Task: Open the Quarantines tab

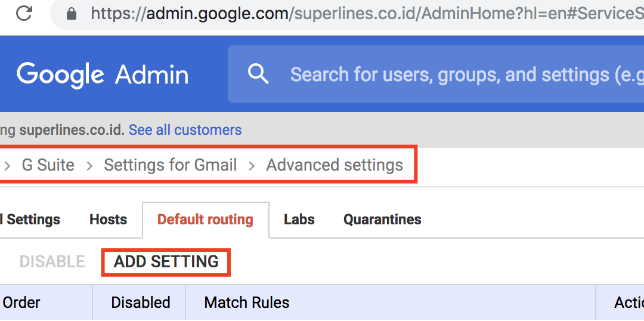Action: coord(382,220)
